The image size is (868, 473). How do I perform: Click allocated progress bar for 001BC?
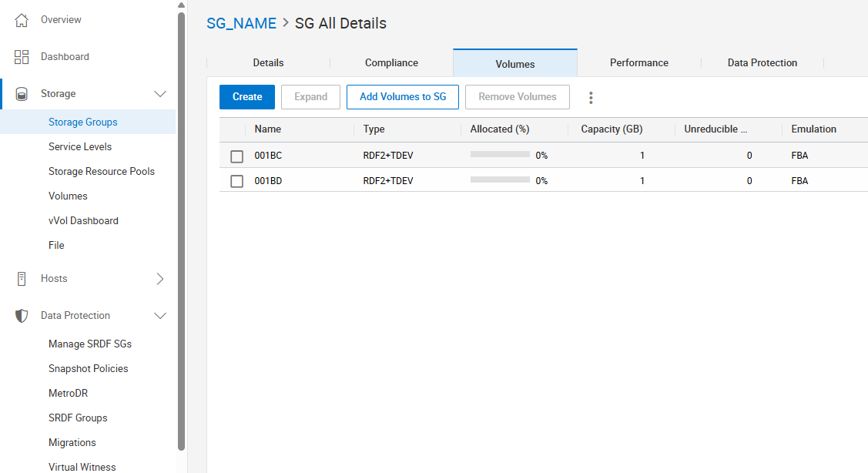[500, 156]
